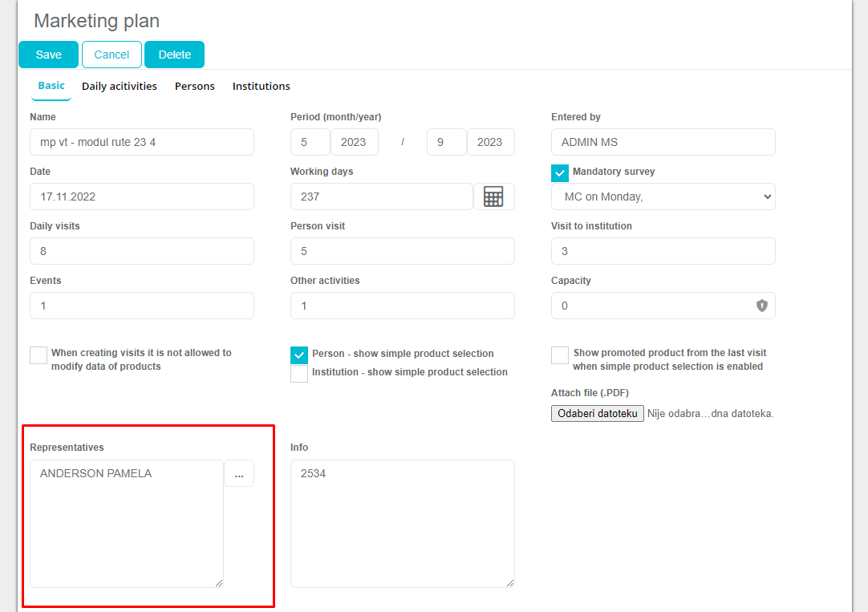Select the Basic tab
The width and height of the screenshot is (868, 612).
(51, 86)
